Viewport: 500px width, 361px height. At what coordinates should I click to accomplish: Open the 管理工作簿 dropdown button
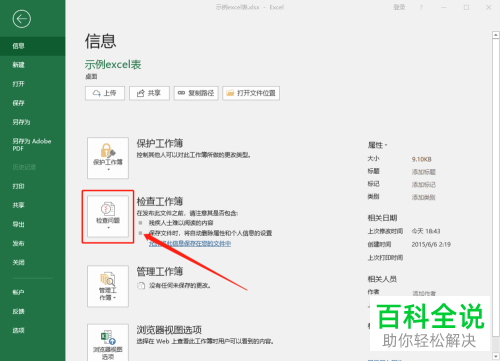[108, 286]
